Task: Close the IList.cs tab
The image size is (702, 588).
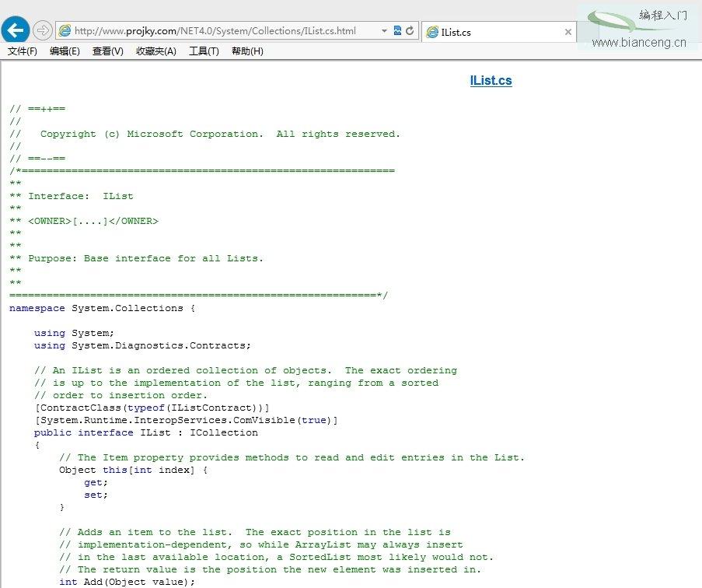Action: click(568, 32)
